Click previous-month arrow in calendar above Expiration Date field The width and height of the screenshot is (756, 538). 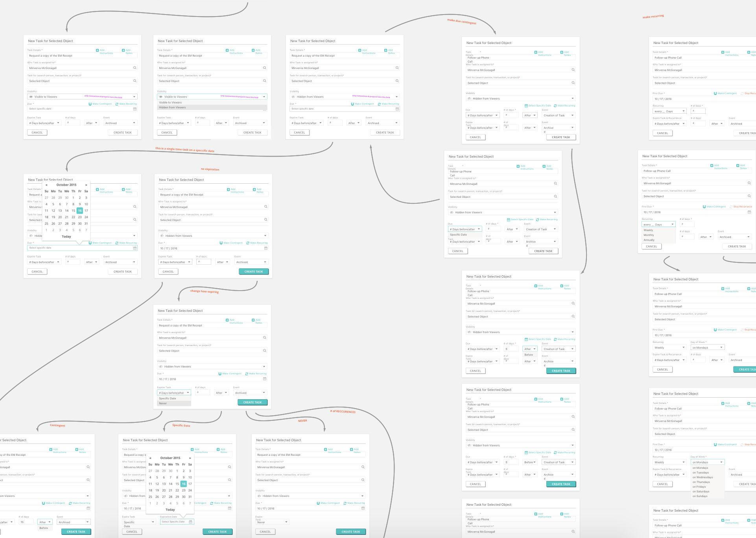pos(150,458)
